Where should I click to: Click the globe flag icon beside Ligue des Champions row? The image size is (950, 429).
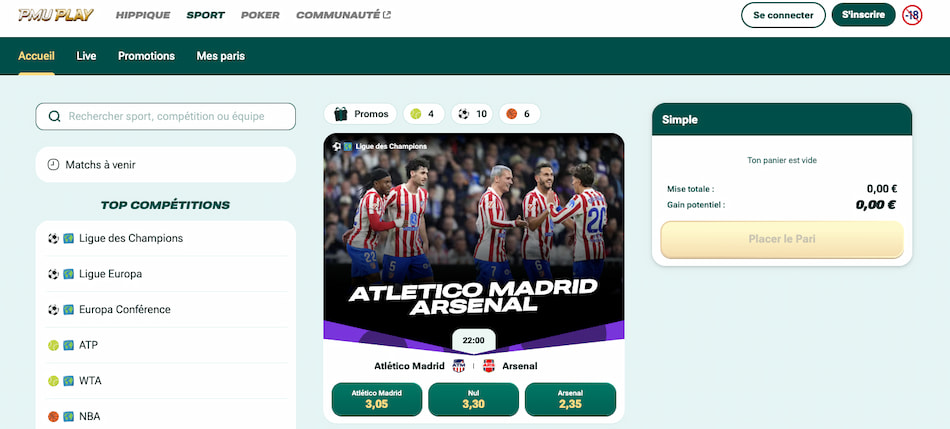tap(68, 238)
